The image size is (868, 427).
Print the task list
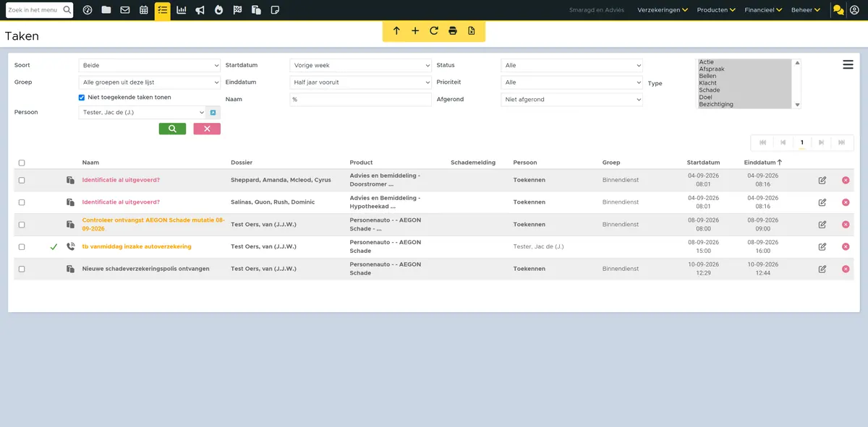[453, 31]
